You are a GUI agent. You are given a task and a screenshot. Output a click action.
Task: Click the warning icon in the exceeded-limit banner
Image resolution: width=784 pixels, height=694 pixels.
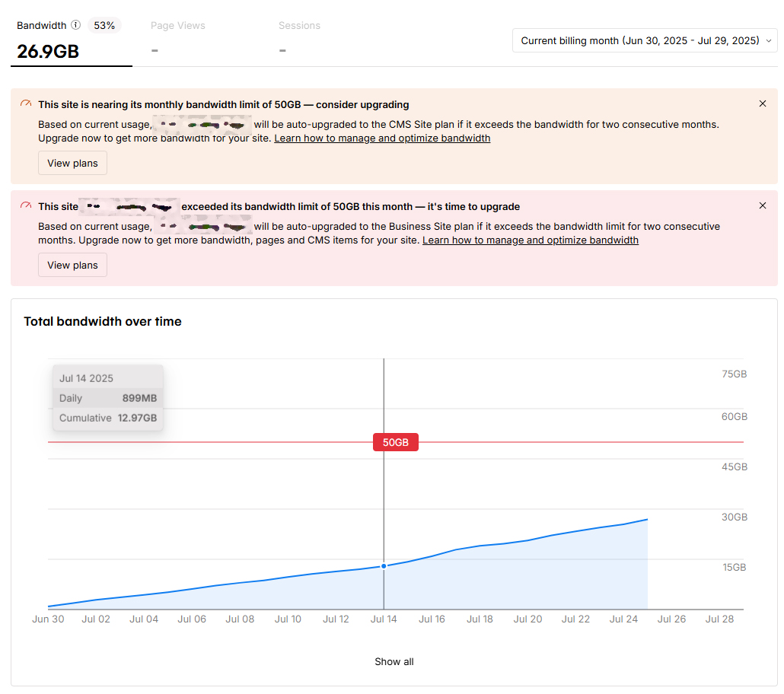[24, 205]
